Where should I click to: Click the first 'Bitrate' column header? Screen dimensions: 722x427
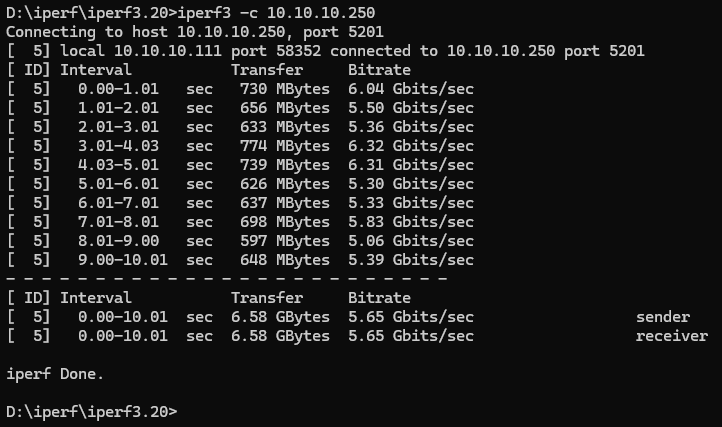[x=379, y=70]
